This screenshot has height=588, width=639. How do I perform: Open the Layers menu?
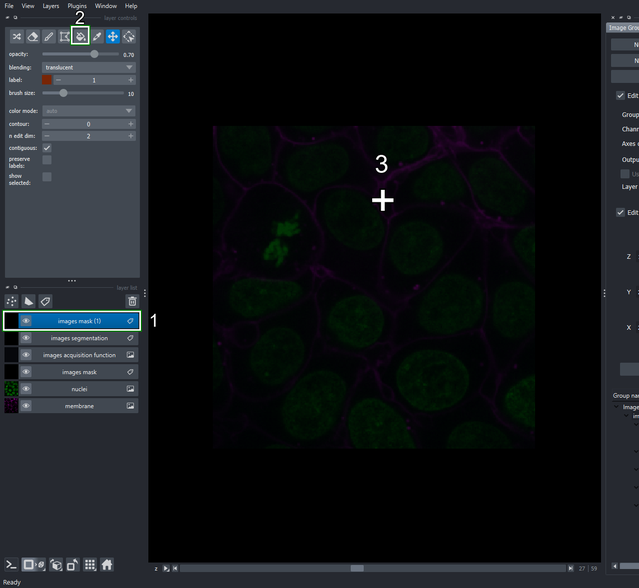point(51,6)
